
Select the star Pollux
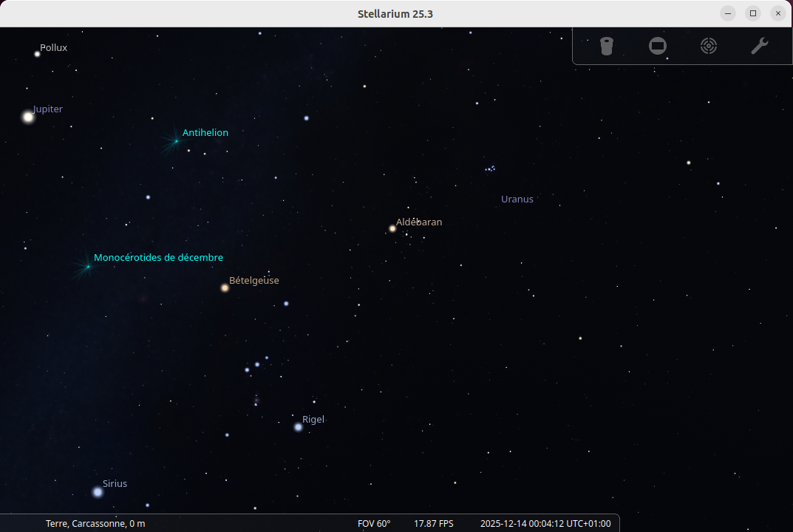pos(36,53)
